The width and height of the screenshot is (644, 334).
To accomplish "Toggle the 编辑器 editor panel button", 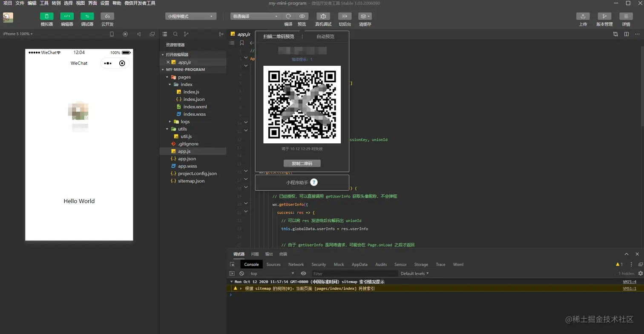I will click(67, 16).
